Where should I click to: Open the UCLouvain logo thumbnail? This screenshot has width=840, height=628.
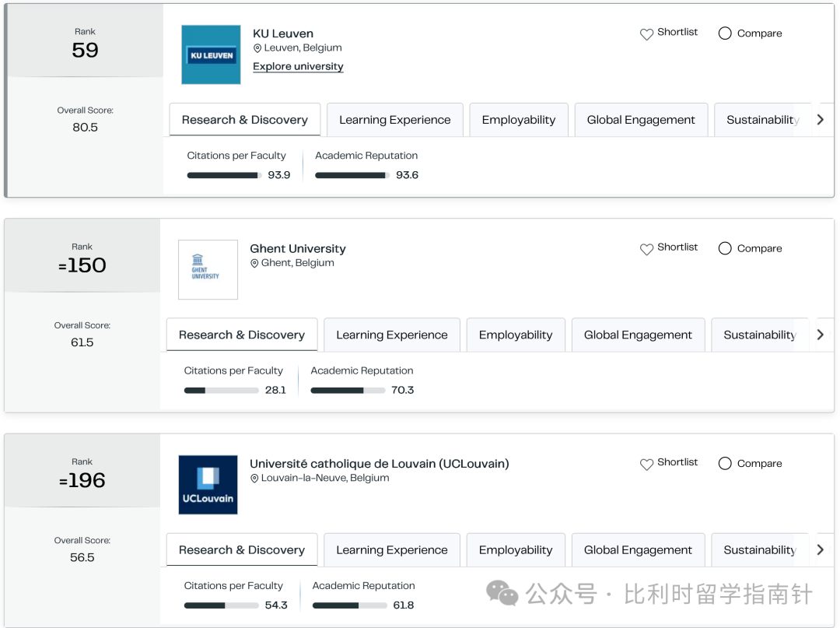pos(208,485)
